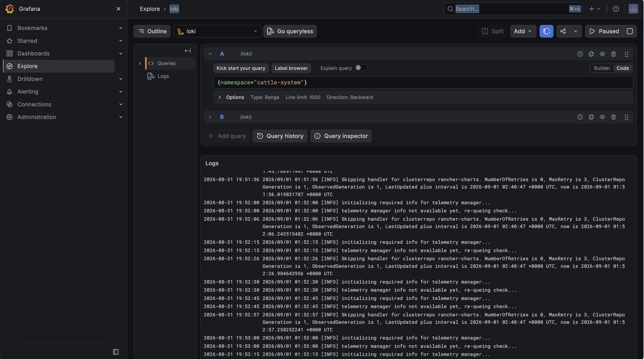The image size is (644, 359).
Task: Click Add query button
Action: [x=227, y=136]
